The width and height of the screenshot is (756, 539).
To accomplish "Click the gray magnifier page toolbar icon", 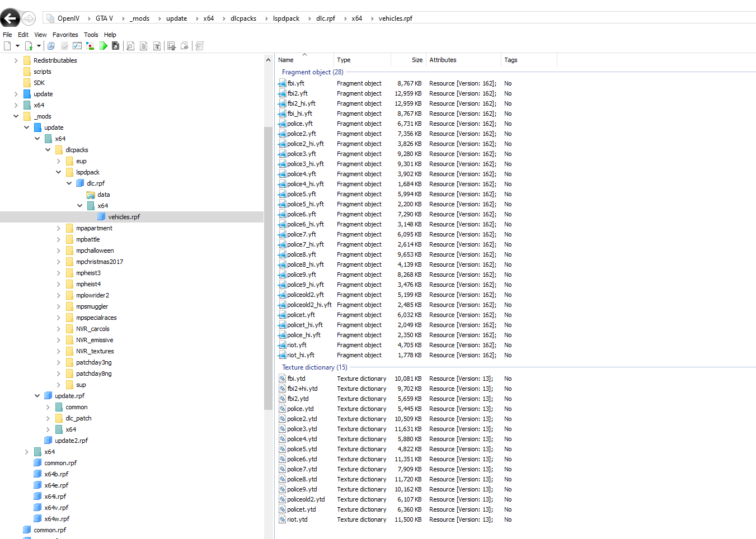I will point(130,46).
